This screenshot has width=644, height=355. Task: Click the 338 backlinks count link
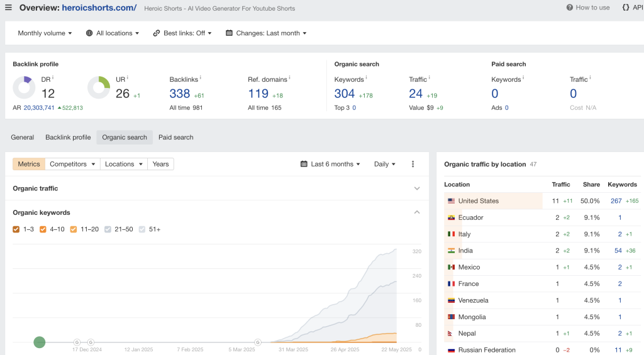[179, 94]
